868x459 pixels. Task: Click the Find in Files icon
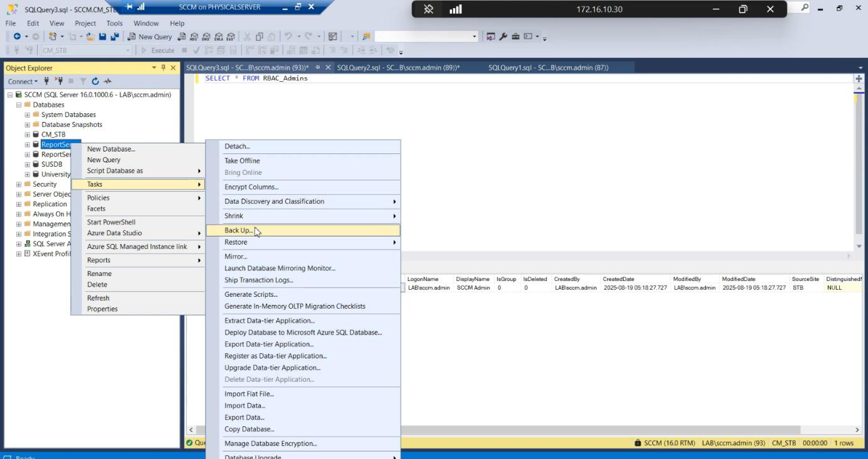(x=366, y=36)
